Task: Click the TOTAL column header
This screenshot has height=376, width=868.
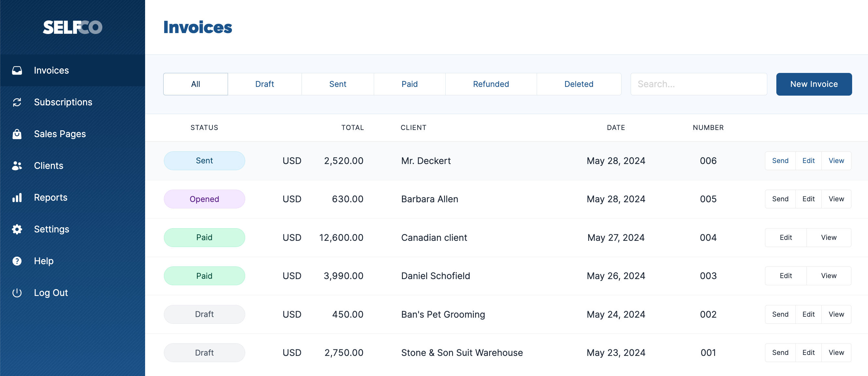Action: [352, 128]
